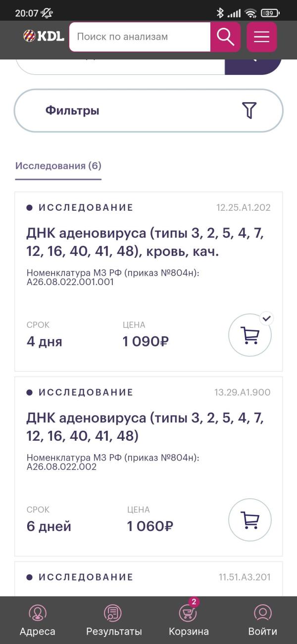Open Результаты in bottom navigation
This screenshot has width=297, height=644.
click(114, 620)
